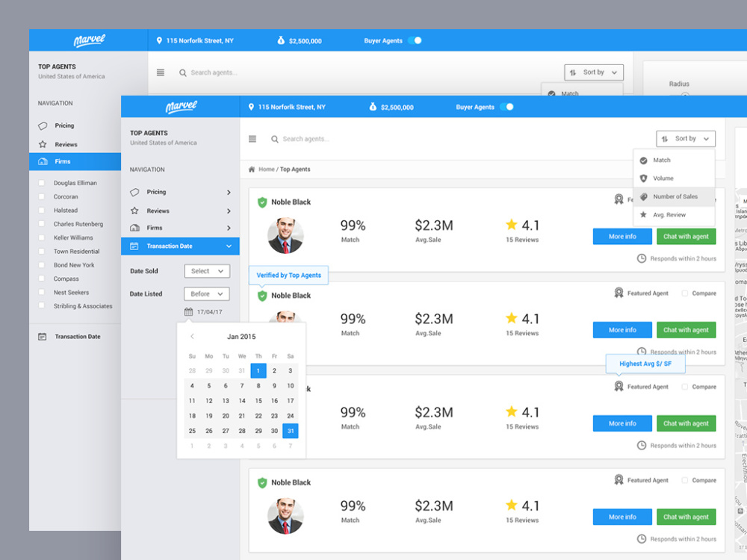Click Pricing tag icon in back window sidebar
Viewport: 747px width, 560px height.
[x=43, y=125]
